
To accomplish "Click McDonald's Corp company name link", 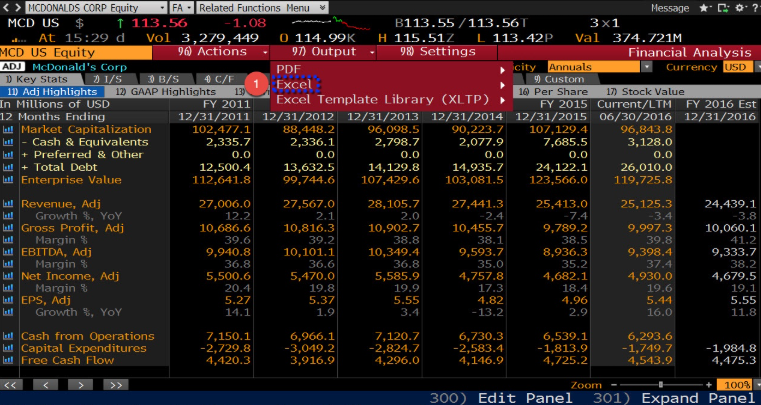I will [79, 67].
